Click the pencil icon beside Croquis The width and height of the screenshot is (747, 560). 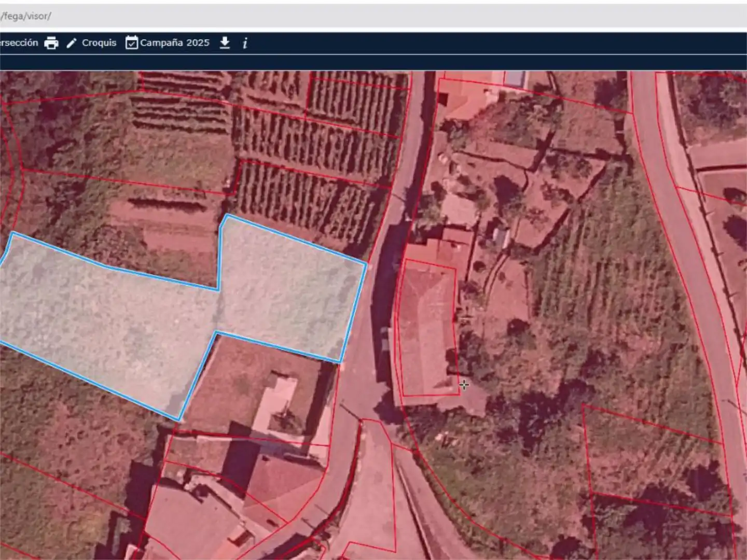pos(72,43)
